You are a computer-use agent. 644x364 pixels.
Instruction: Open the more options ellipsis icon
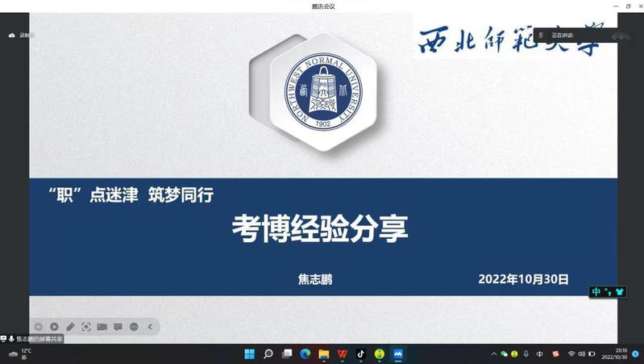(x=134, y=327)
